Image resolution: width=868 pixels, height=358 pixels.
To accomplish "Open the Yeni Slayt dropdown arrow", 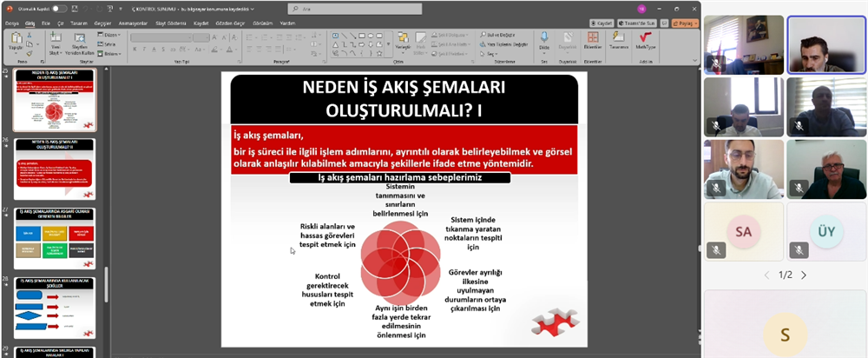I will (59, 53).
